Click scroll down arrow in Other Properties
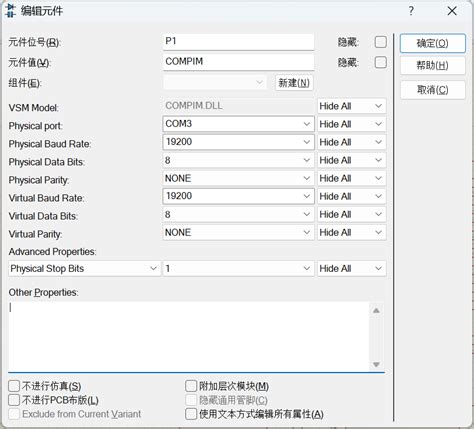 tap(376, 364)
